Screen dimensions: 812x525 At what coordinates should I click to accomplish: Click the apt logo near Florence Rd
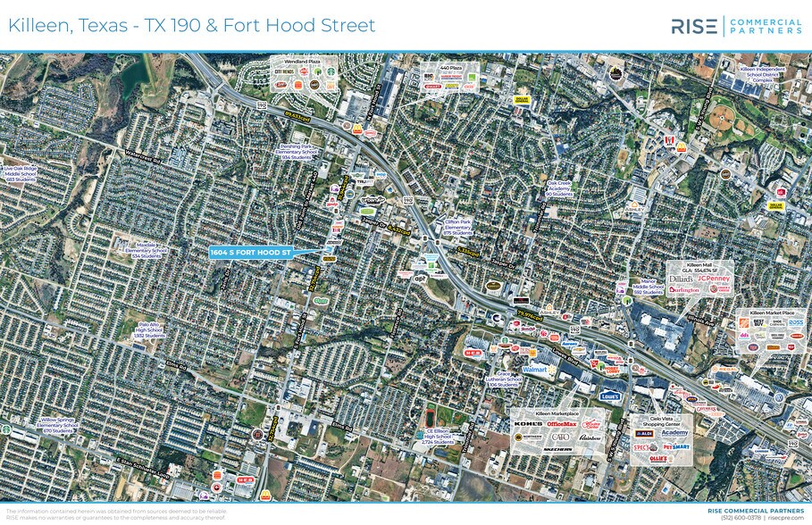[x=420, y=279]
